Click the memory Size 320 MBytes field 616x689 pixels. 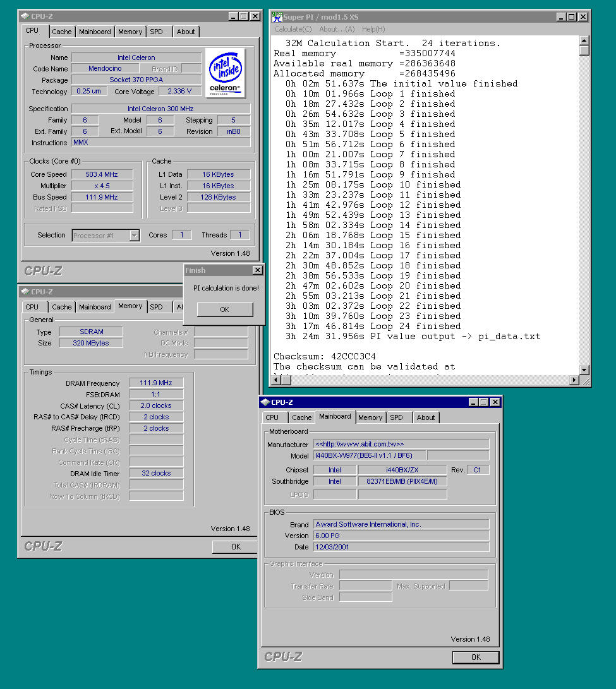click(91, 343)
